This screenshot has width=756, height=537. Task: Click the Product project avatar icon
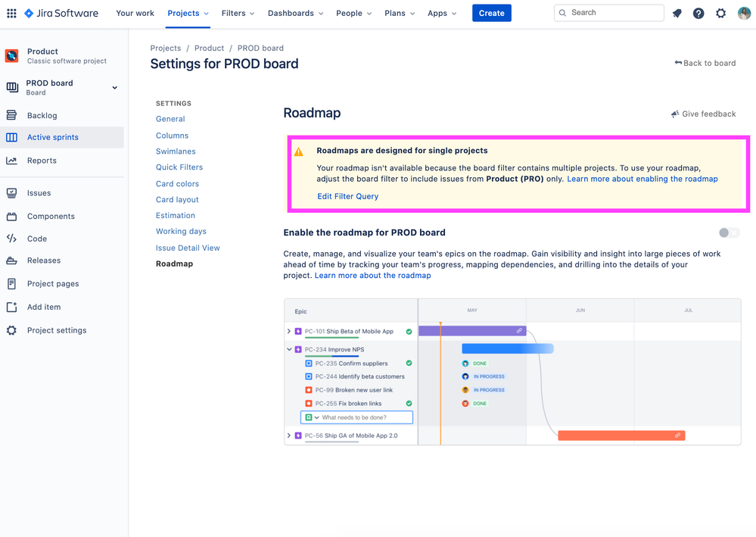pos(11,56)
